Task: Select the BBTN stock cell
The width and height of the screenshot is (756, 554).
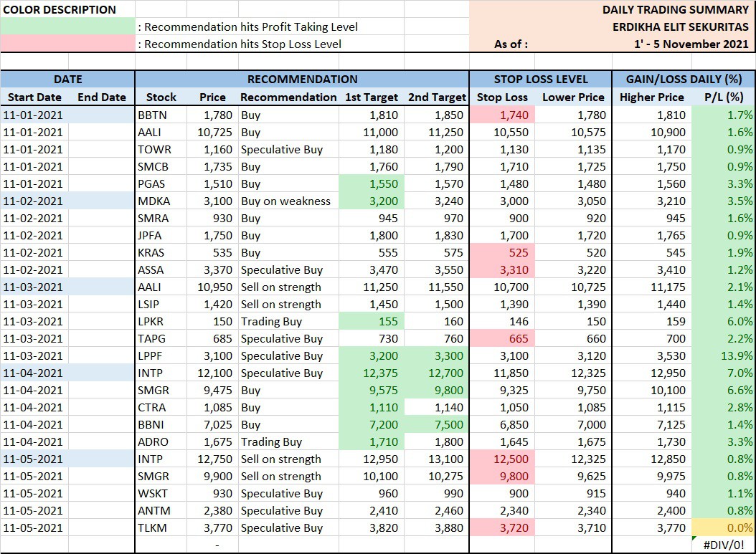Action: [x=161, y=115]
